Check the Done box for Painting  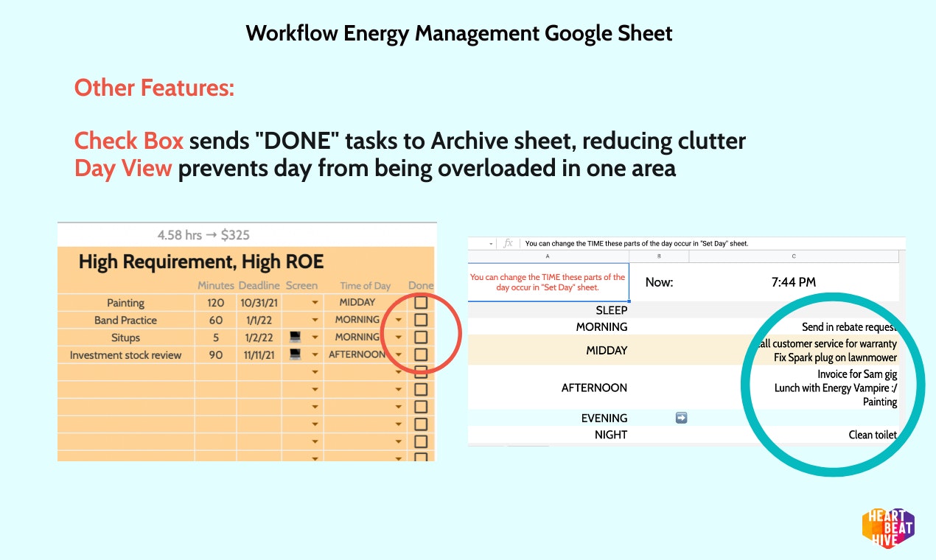pos(419,302)
